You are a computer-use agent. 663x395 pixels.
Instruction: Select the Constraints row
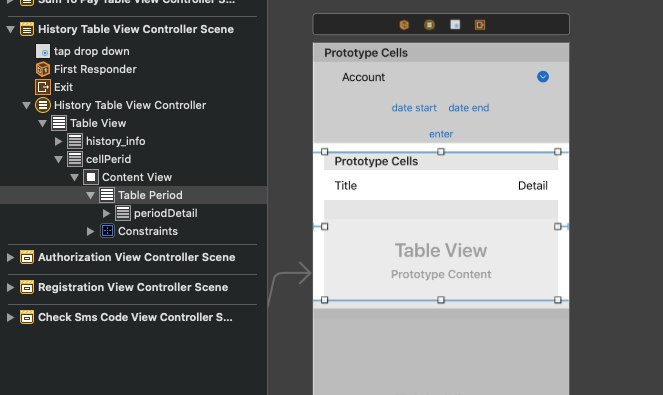[x=134, y=231]
